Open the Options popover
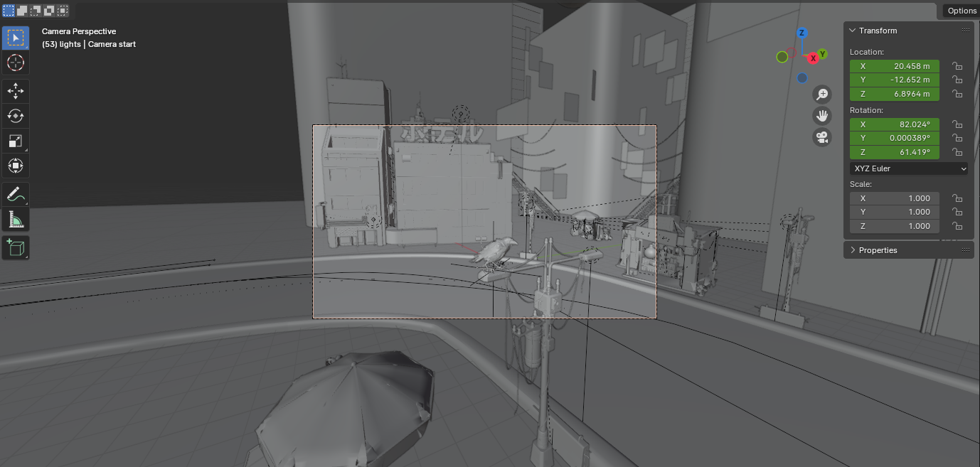Viewport: 980px width, 467px height. pyautogui.click(x=962, y=11)
